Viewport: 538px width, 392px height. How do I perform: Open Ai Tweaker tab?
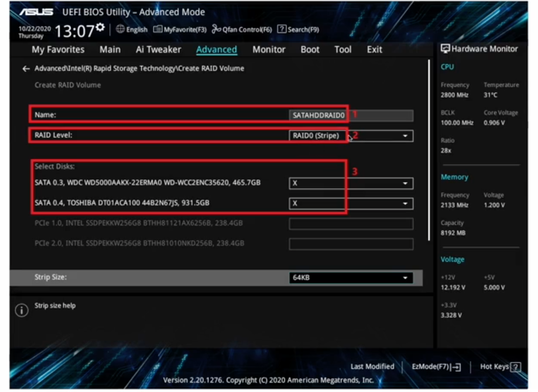[x=158, y=50]
